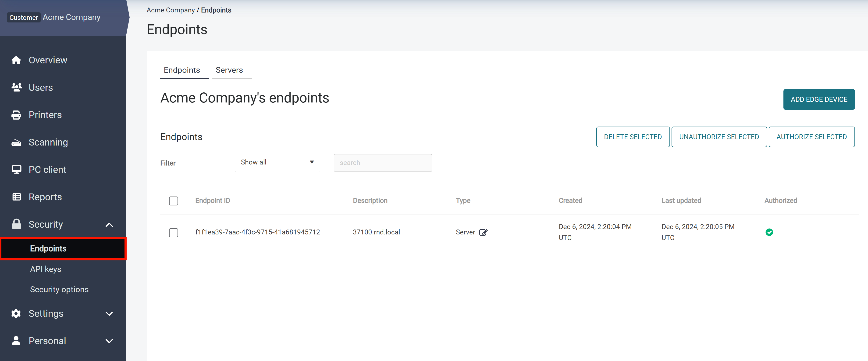Viewport: 868px width, 361px height.
Task: Switch to the Servers tab
Action: 229,70
